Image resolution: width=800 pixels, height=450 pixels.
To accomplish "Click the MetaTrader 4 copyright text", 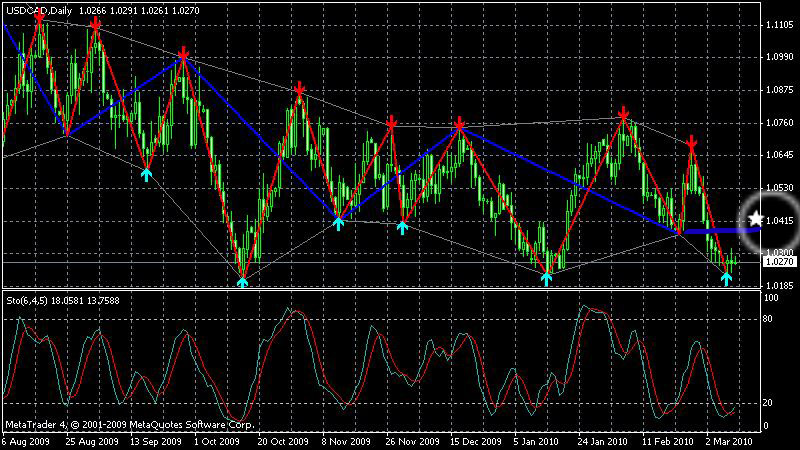I will pyautogui.click(x=130, y=424).
